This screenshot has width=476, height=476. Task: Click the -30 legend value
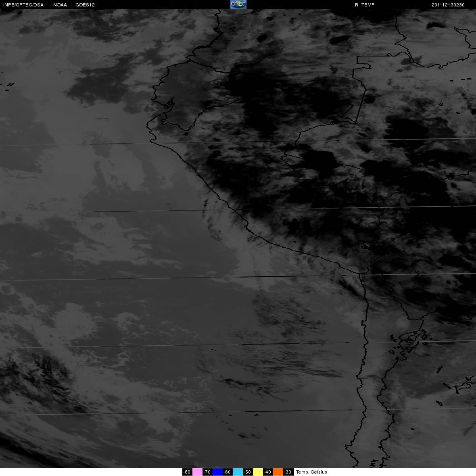tap(288, 472)
